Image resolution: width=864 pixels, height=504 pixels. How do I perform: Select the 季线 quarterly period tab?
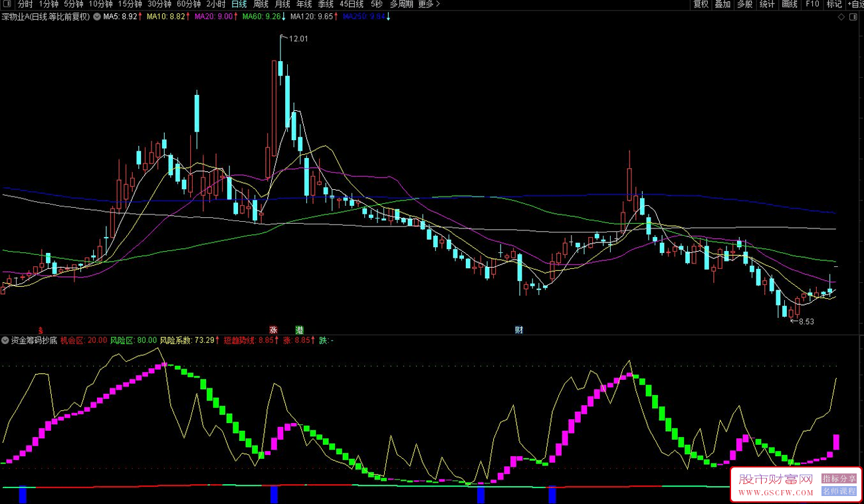click(x=326, y=4)
